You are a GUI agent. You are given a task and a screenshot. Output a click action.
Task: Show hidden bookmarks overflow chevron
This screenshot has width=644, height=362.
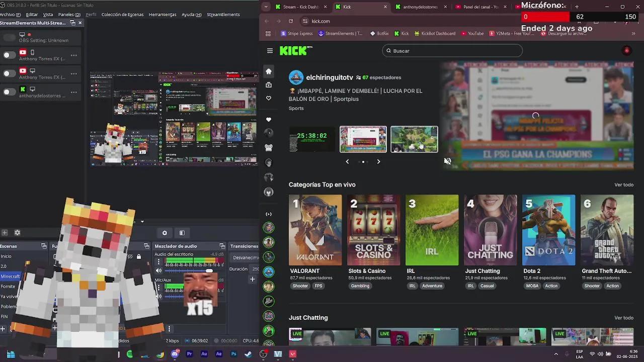pos(633,34)
